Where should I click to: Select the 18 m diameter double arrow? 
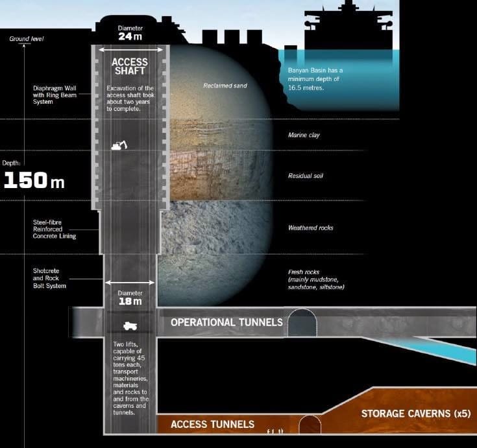tap(130, 283)
